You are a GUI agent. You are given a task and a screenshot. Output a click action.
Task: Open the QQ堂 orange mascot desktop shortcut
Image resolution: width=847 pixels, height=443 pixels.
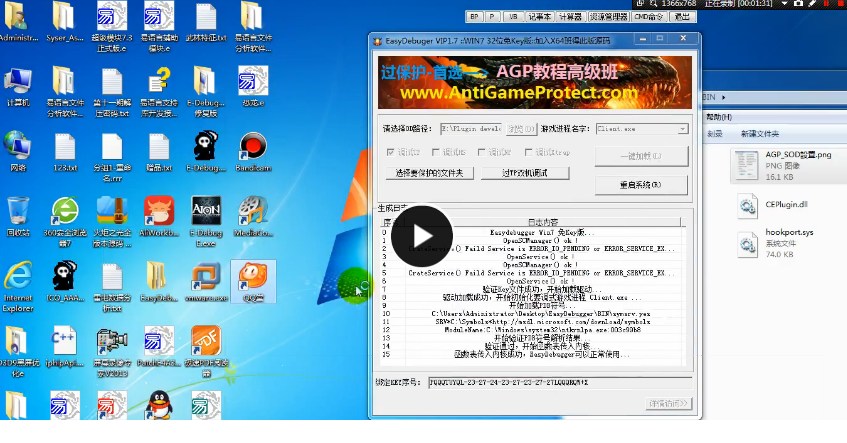coord(253,281)
